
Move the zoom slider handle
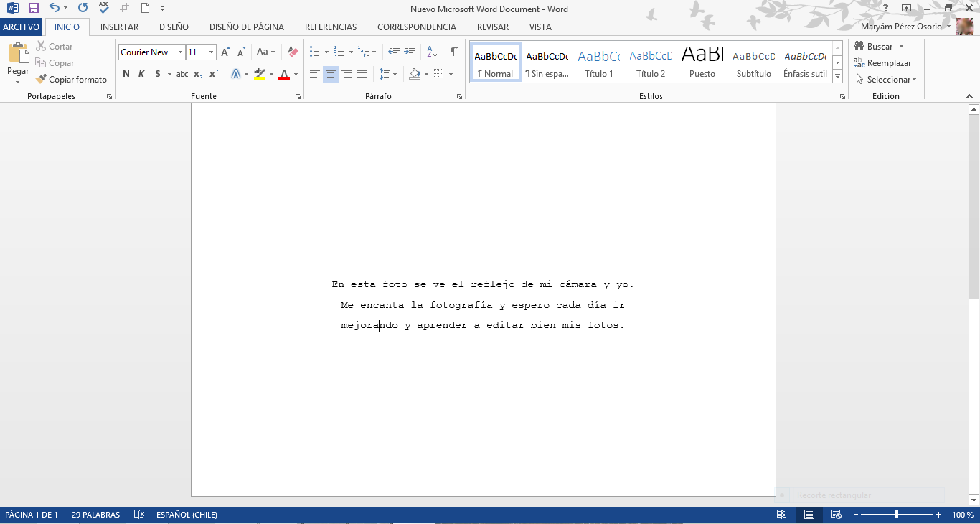pyautogui.click(x=897, y=515)
